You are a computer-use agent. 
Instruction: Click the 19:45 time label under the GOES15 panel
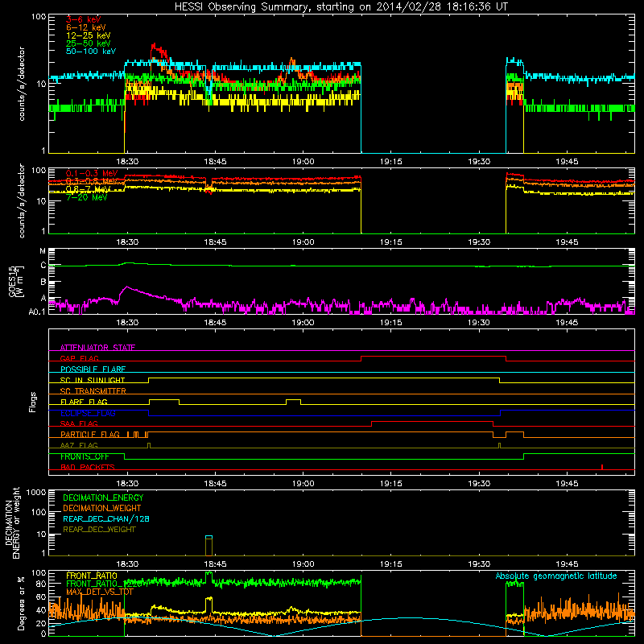point(567,323)
